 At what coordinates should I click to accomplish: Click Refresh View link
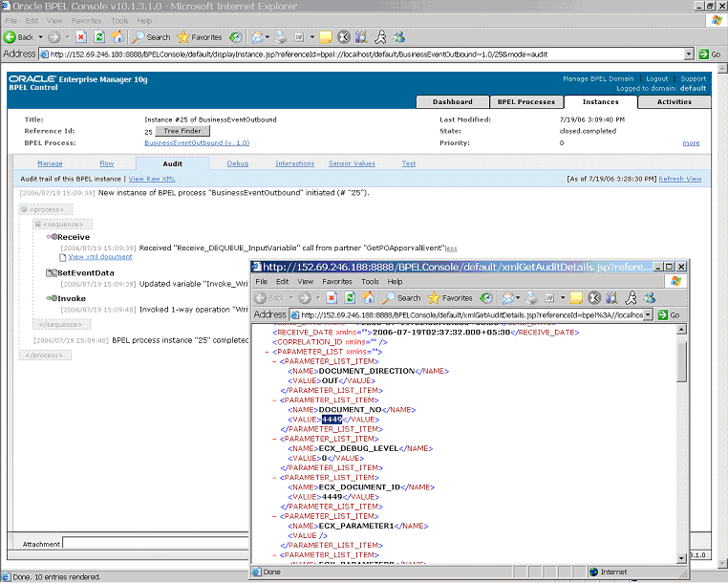[680, 179]
